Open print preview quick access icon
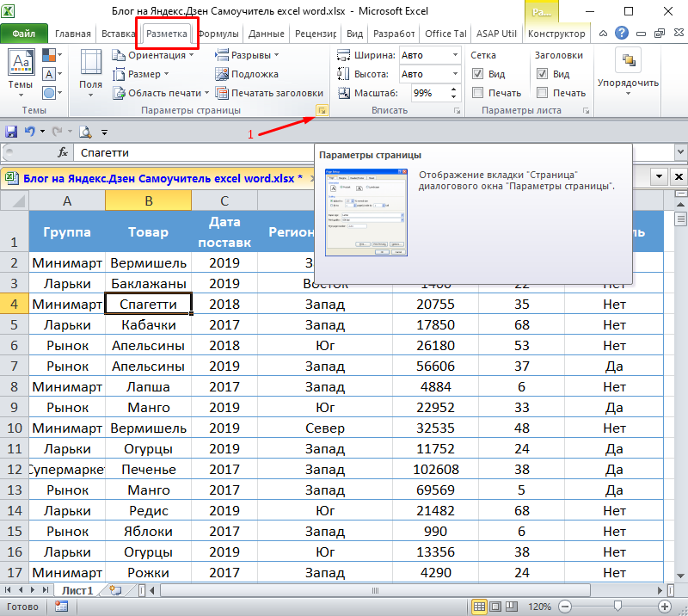 (x=85, y=132)
